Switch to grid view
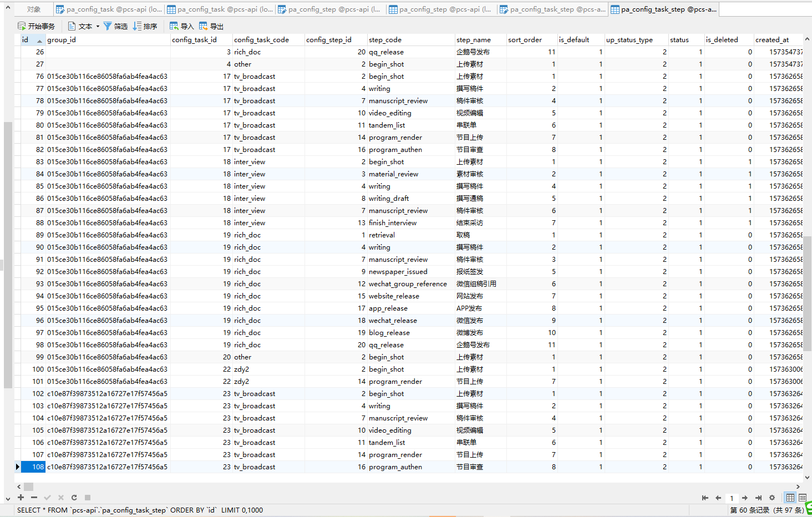This screenshot has height=517, width=812. (790, 498)
